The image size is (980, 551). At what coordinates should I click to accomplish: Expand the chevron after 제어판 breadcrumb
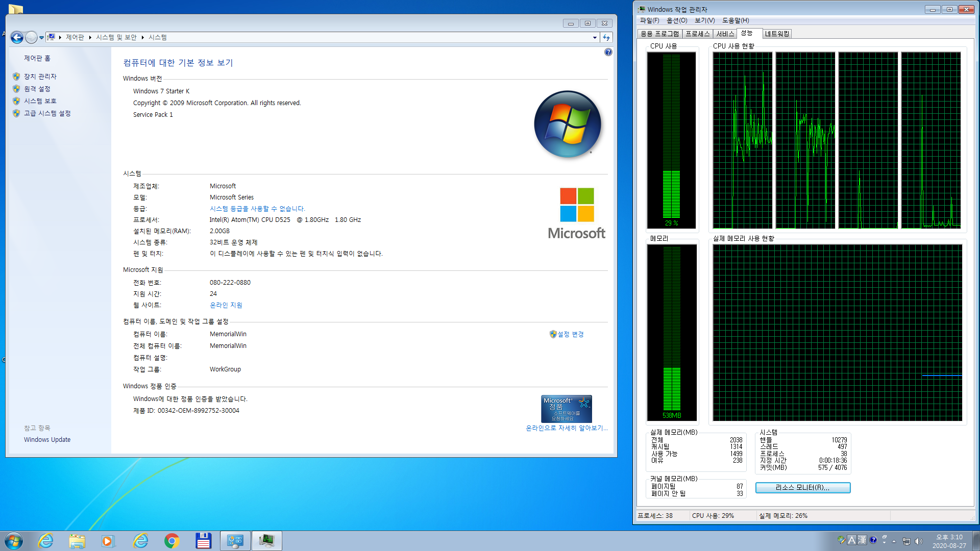tap(90, 37)
